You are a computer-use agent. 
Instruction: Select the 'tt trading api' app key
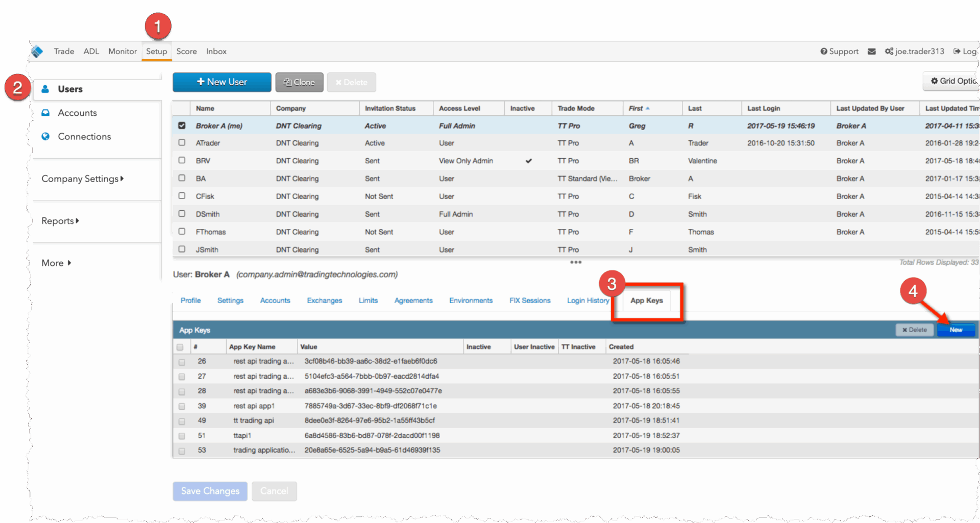pos(254,420)
